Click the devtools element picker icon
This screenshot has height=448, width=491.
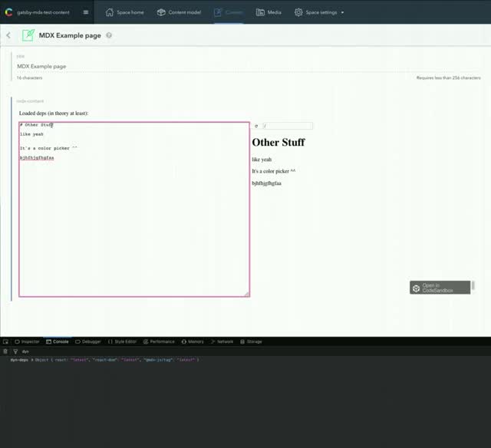pyautogui.click(x=5, y=341)
